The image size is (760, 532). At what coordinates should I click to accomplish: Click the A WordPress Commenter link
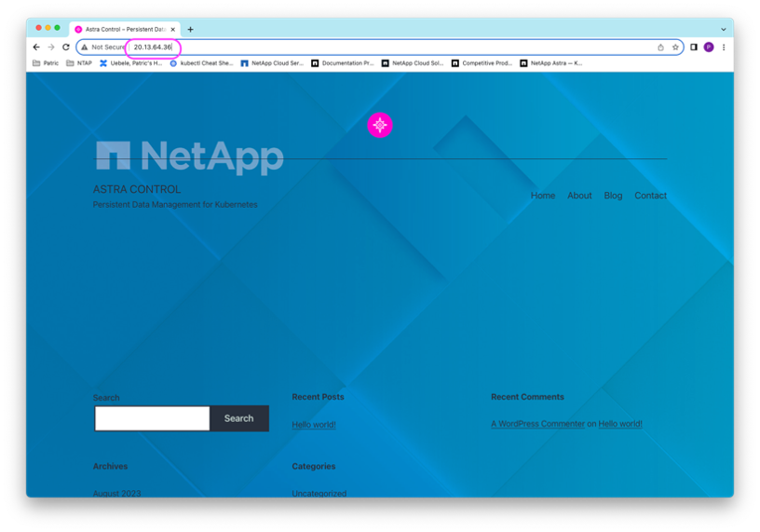[538, 424]
